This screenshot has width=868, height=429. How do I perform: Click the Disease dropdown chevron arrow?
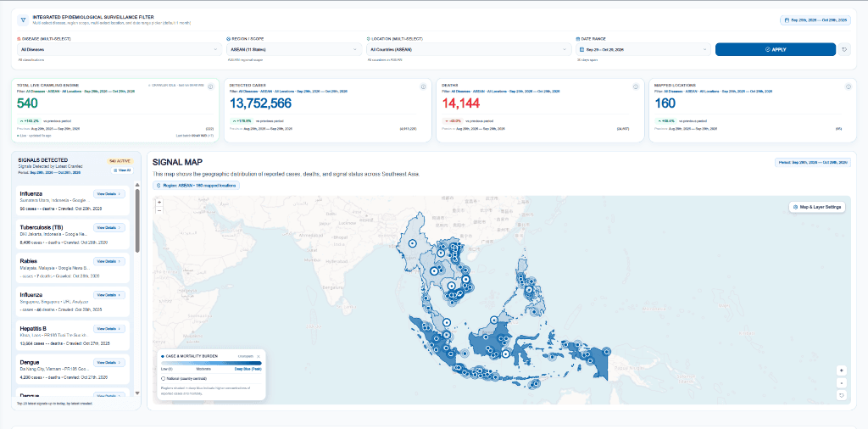pyautogui.click(x=215, y=49)
